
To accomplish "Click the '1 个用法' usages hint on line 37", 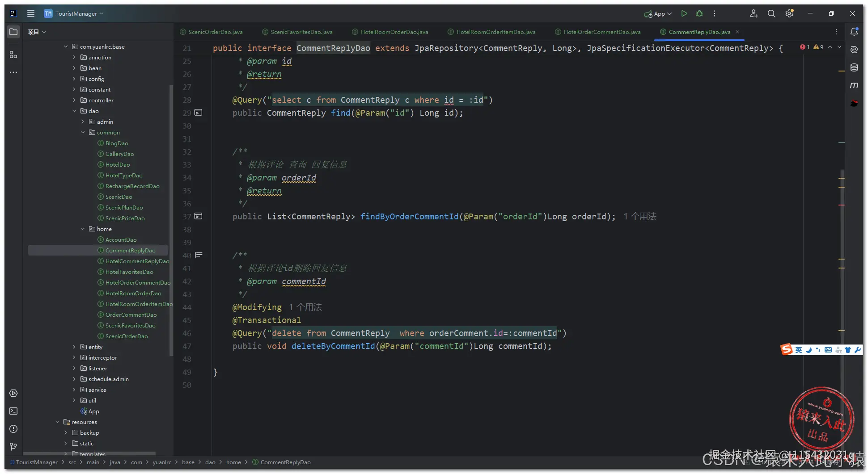I will pos(640,217).
